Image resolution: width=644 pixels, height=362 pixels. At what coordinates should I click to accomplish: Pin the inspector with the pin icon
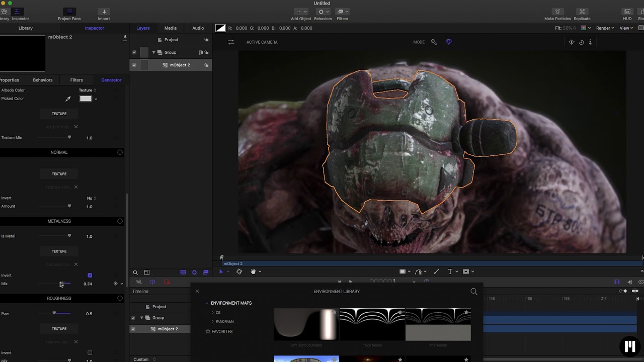tap(125, 37)
